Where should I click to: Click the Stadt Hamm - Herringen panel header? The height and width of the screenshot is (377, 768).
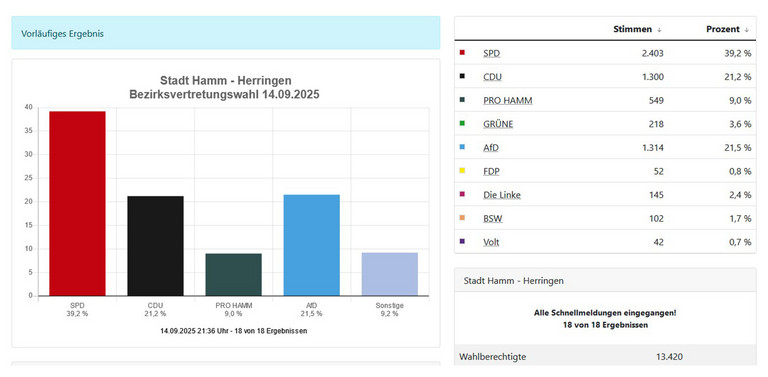(605, 280)
